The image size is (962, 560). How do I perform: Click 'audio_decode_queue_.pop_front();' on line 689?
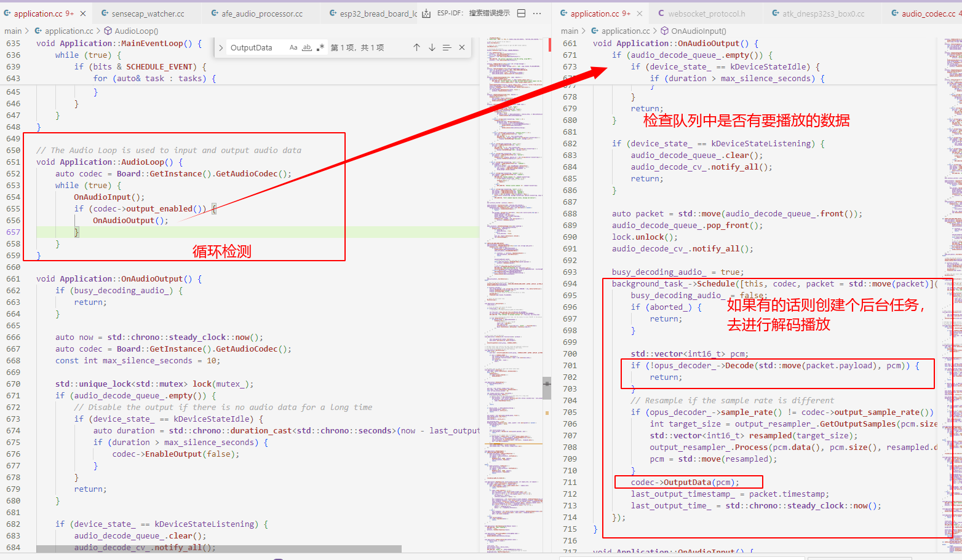(x=687, y=225)
